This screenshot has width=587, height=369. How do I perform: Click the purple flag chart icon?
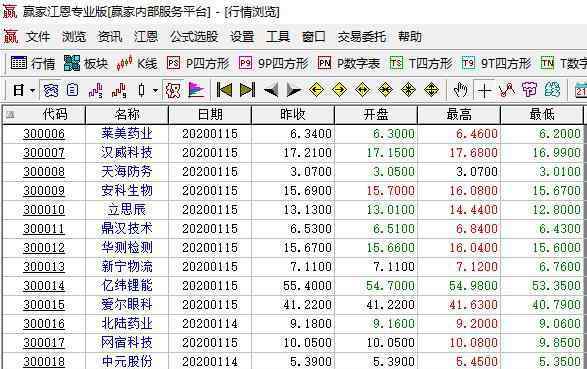(197, 90)
